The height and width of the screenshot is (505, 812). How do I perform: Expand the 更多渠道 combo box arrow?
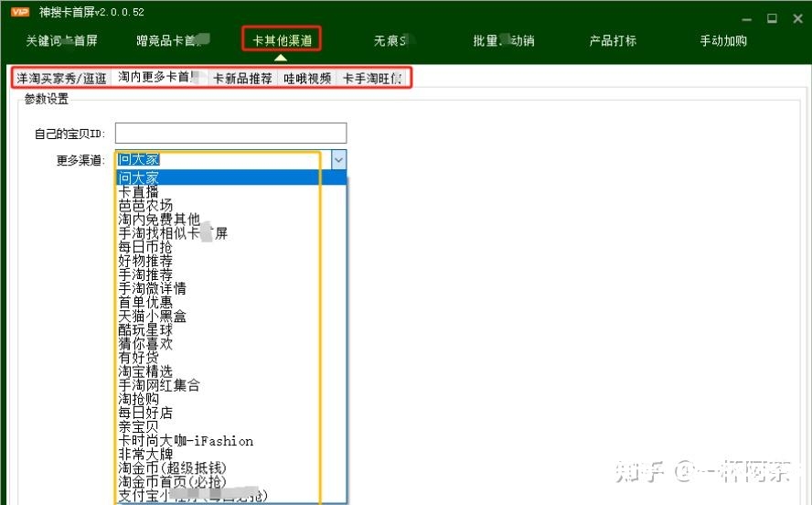(x=338, y=159)
